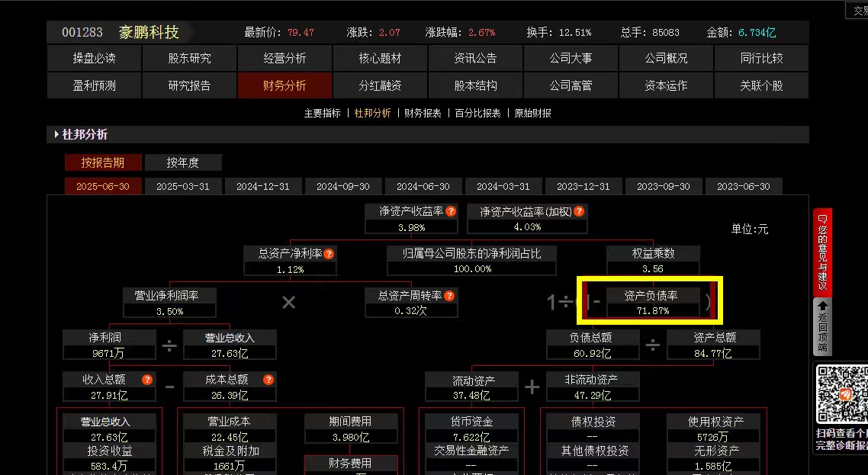Viewport: 868px width, 475px height.
Task: Open the 分红融资 tab
Action: [381, 86]
